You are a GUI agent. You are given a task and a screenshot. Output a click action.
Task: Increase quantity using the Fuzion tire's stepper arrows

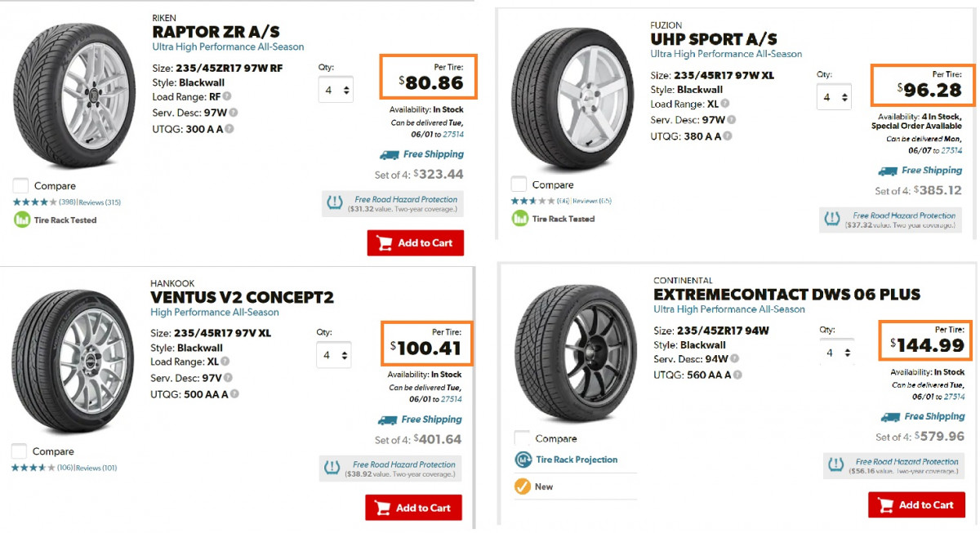click(844, 96)
